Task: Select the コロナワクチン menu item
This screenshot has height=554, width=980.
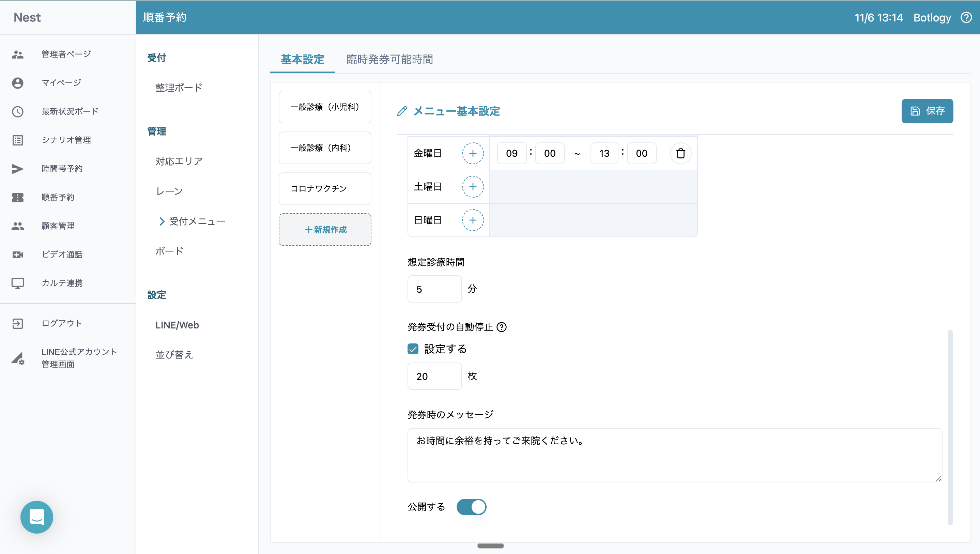Action: (x=325, y=189)
